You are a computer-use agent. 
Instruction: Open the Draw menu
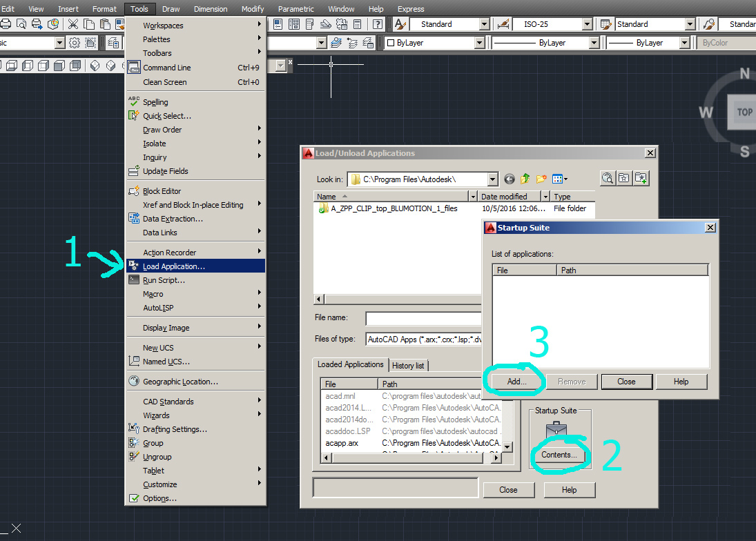pyautogui.click(x=171, y=9)
